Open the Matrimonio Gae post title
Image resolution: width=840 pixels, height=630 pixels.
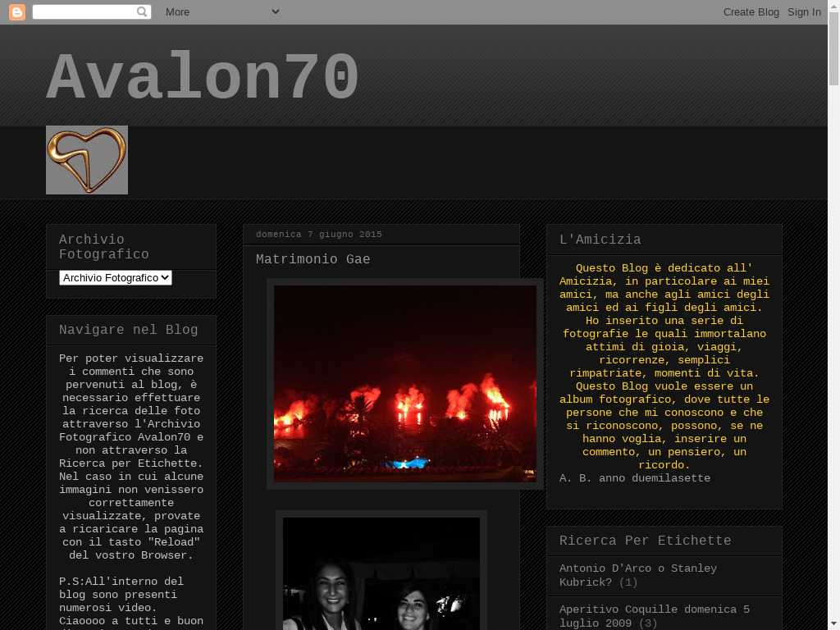[313, 259]
